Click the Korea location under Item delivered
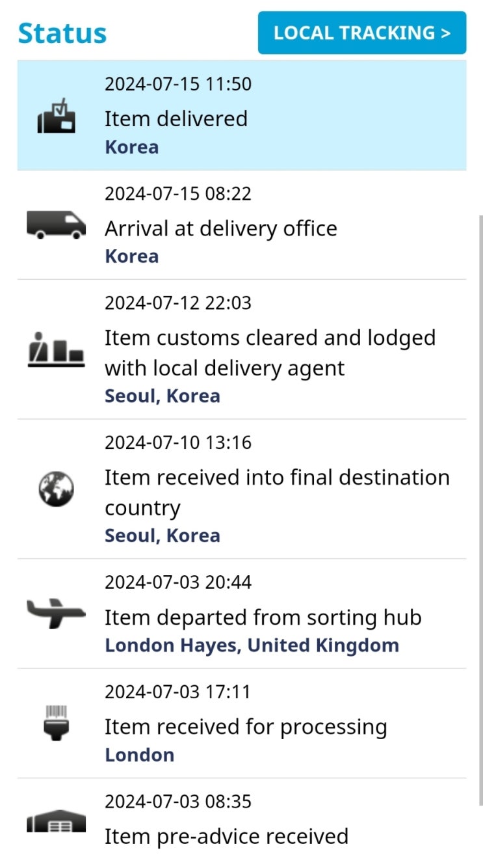 pos(132,146)
